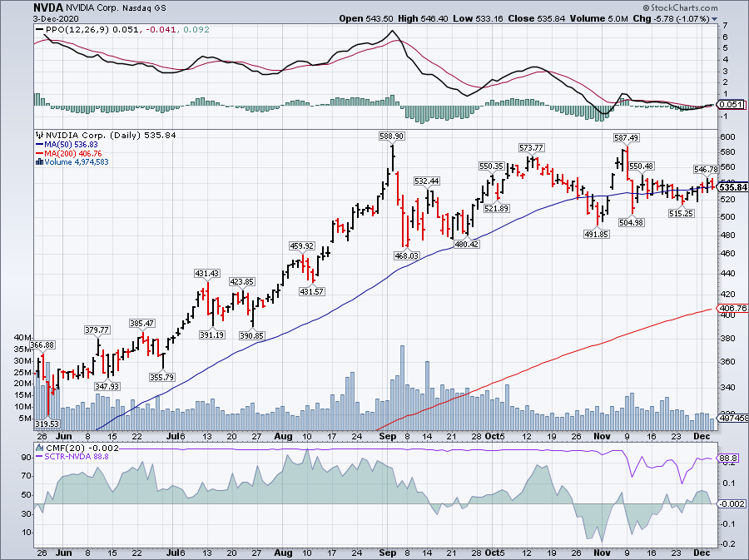Click the 521.89 price label
The image size is (749, 560).
tap(496, 209)
